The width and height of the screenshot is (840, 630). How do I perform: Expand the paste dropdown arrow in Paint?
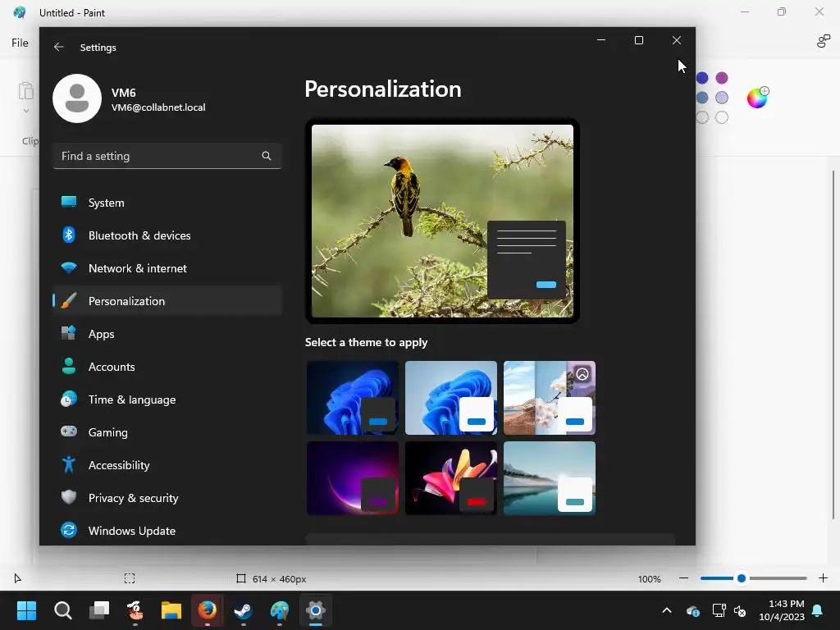coord(25,111)
